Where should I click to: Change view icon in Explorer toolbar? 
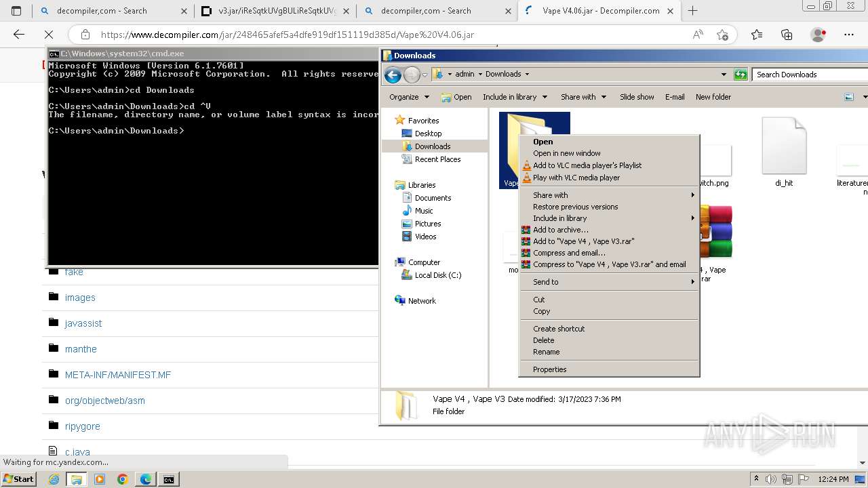coord(849,97)
